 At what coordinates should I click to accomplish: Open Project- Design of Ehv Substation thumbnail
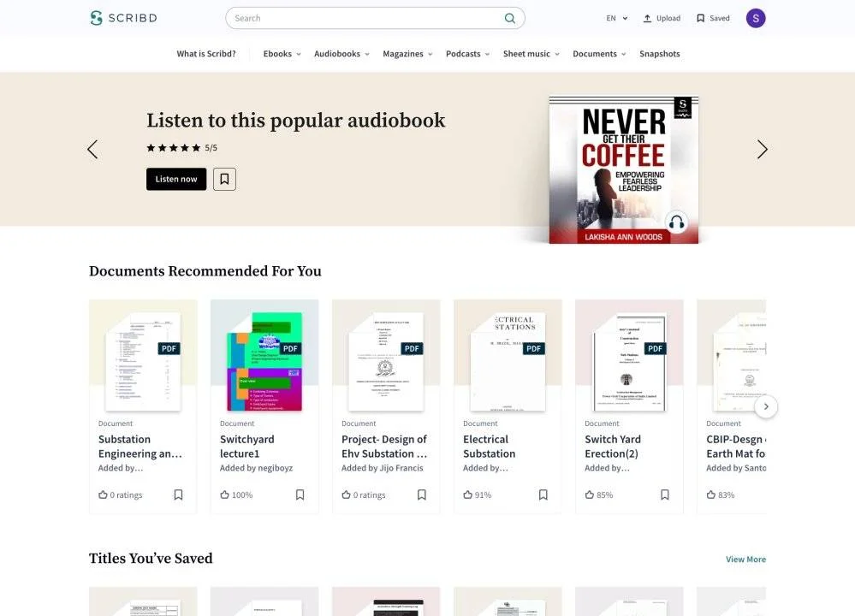386,362
